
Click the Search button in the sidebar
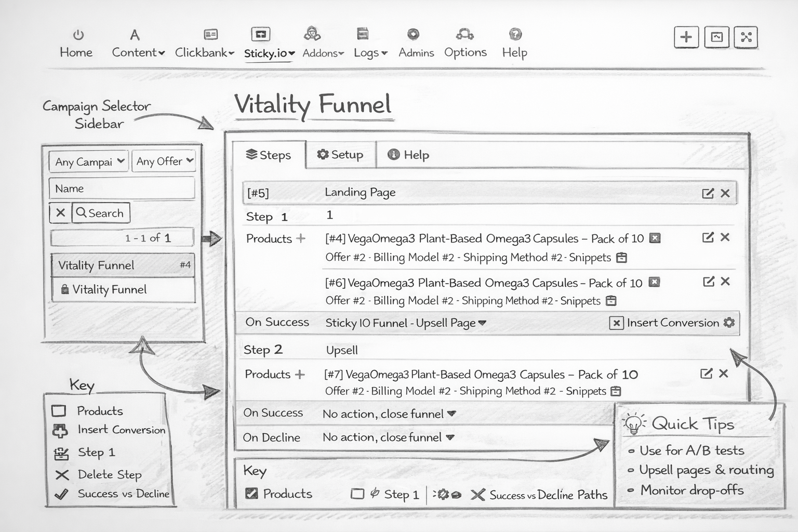(100, 213)
